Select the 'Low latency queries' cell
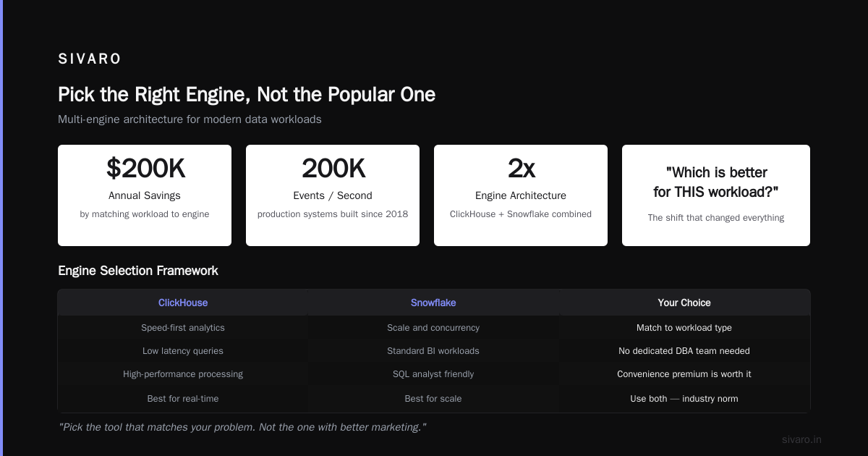Viewport: 868px width, 456px height. 183,351
